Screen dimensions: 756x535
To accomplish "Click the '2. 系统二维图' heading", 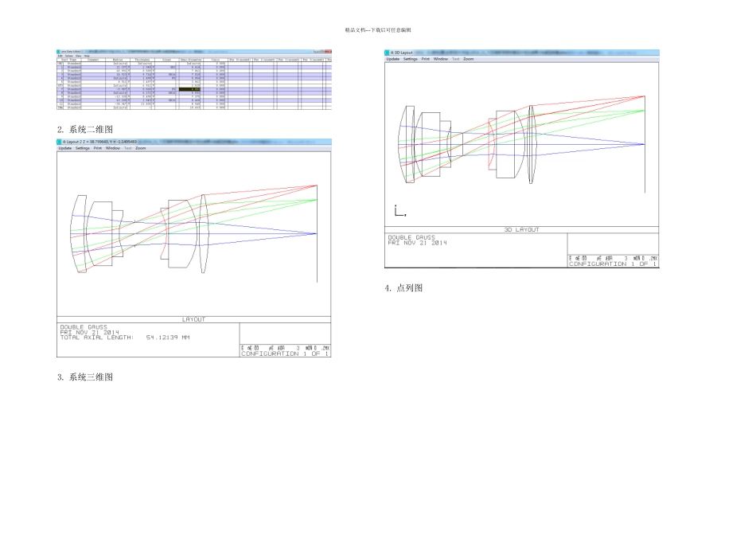I will [x=85, y=129].
